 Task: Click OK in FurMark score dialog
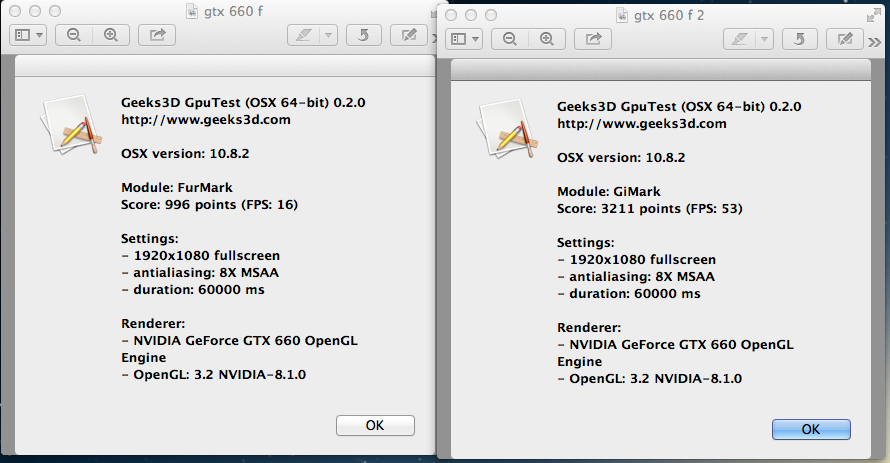375,426
